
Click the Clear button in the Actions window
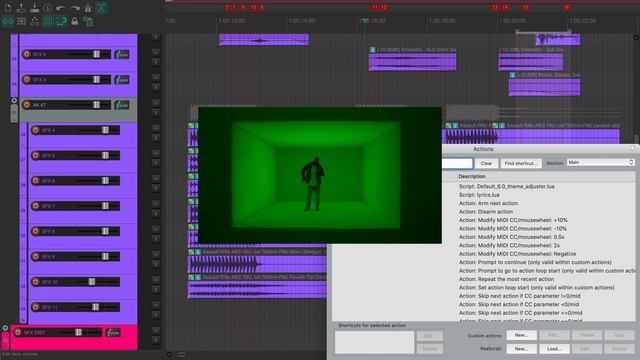click(486, 163)
